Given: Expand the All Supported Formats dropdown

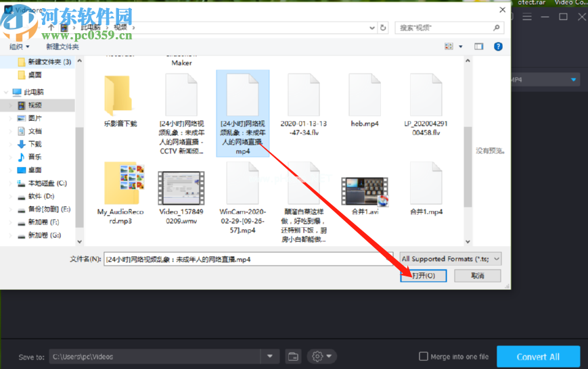Looking at the screenshot, I should pos(451,259).
